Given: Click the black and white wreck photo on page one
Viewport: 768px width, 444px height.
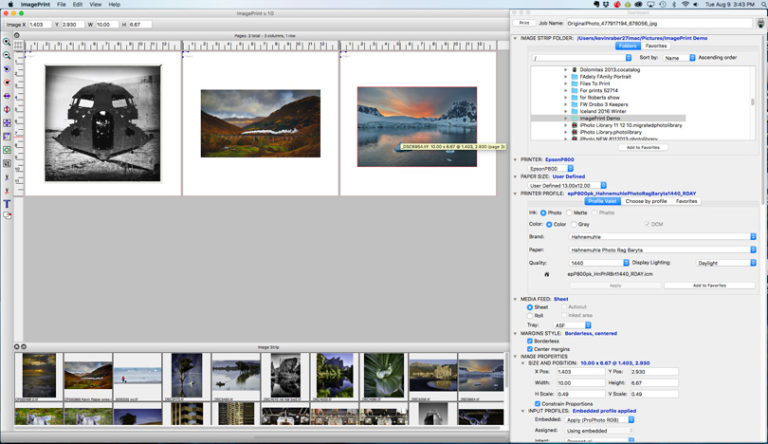Looking at the screenshot, I should click(x=103, y=123).
